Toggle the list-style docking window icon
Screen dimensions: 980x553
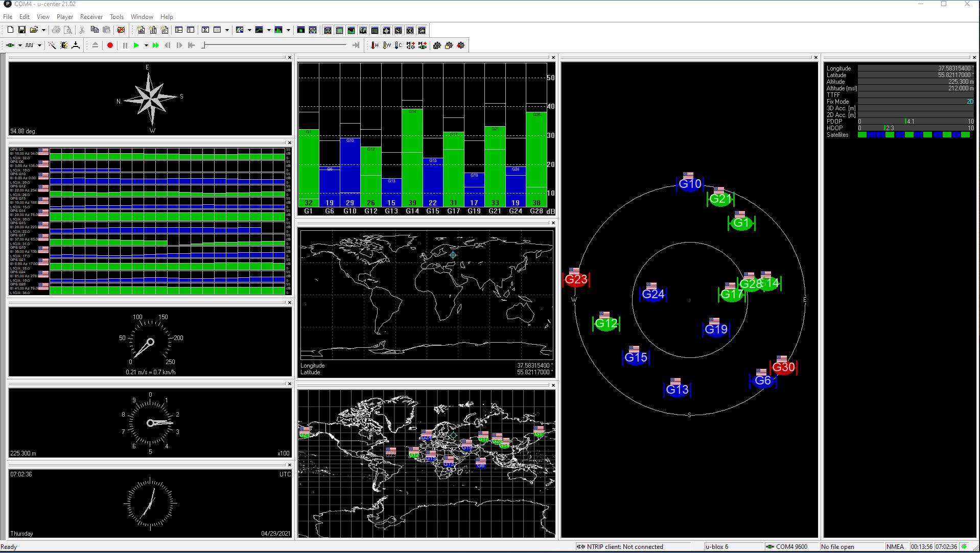click(x=375, y=30)
